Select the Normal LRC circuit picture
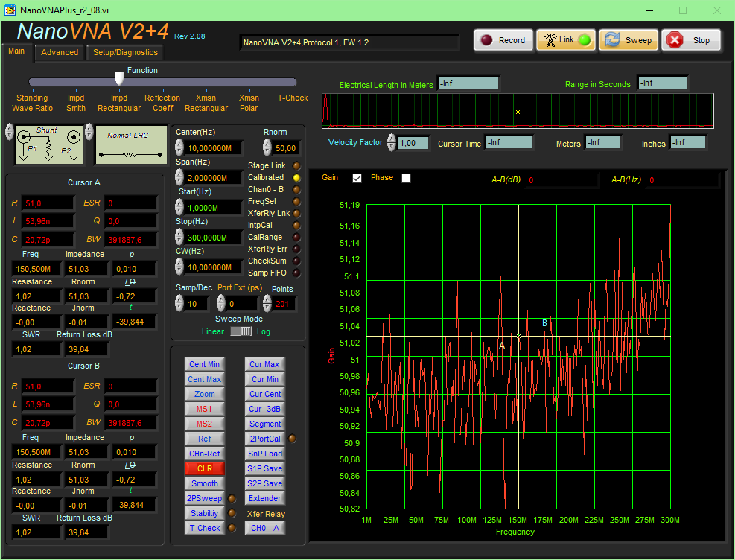The width and height of the screenshot is (735, 560). pyautogui.click(x=131, y=144)
